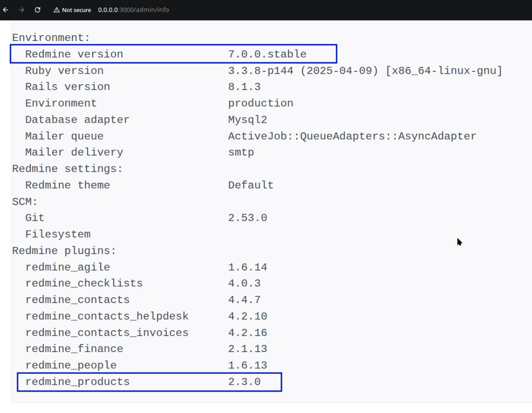Click the 'Redmine settings:' heading
Image resolution: width=532 pixels, height=413 pixels.
tap(68, 169)
